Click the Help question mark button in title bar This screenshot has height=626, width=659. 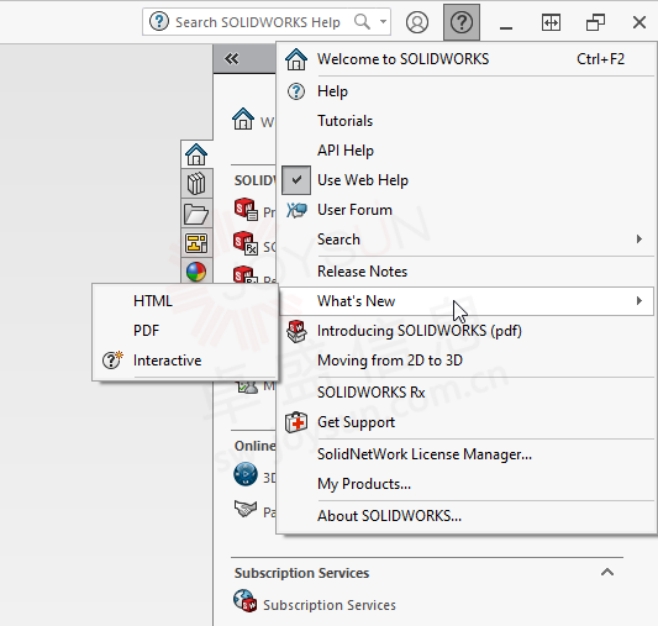tap(461, 22)
